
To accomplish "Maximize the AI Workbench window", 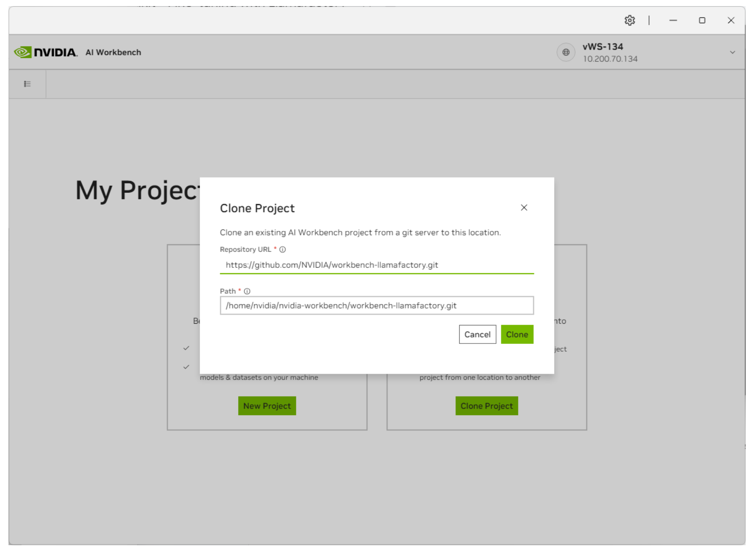I will pyautogui.click(x=702, y=20).
